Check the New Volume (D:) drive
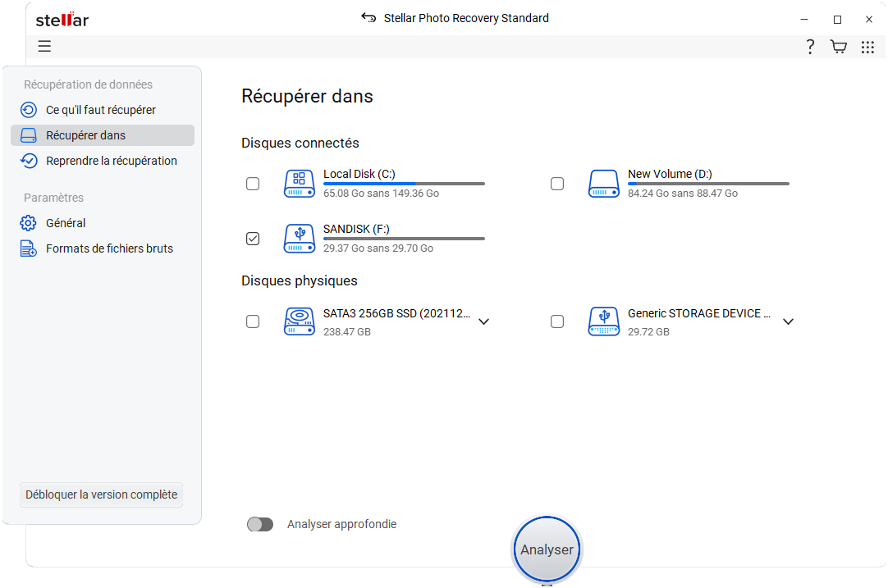This screenshot has height=588, width=888. 557,184
